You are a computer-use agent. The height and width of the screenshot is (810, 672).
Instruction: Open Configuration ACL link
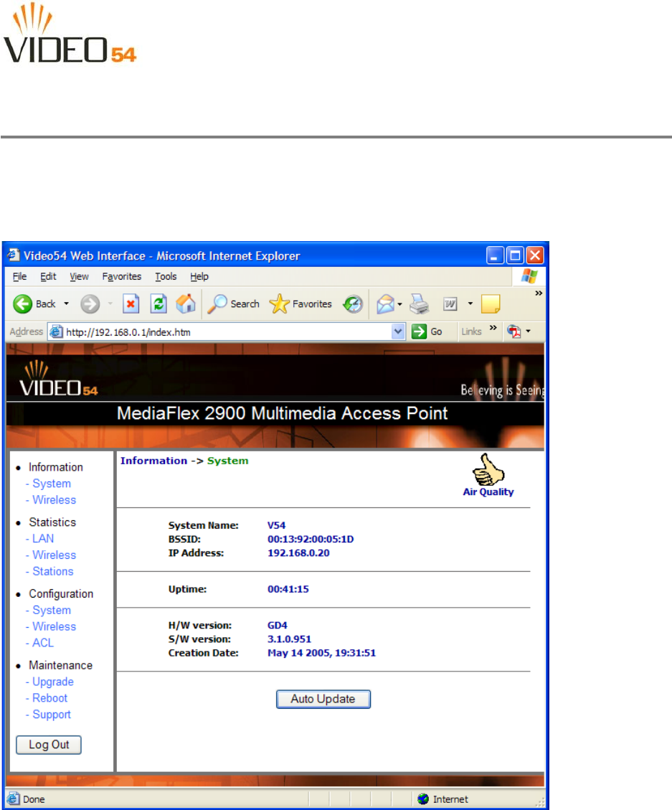(43, 643)
